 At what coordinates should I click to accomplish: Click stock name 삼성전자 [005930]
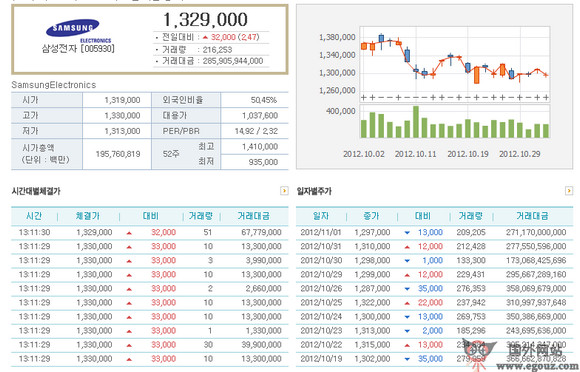[78, 48]
